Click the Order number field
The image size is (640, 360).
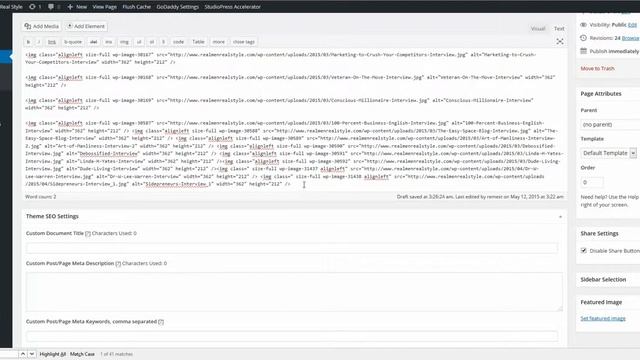(x=591, y=182)
